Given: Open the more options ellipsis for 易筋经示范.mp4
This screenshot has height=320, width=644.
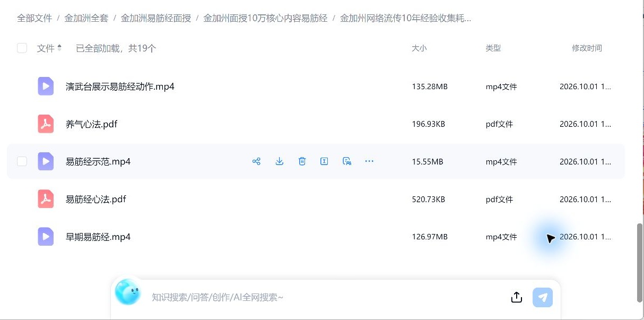Looking at the screenshot, I should [x=369, y=161].
